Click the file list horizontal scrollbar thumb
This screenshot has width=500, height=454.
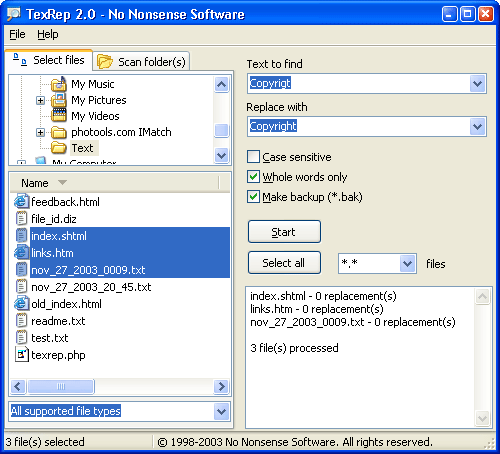tap(61, 387)
